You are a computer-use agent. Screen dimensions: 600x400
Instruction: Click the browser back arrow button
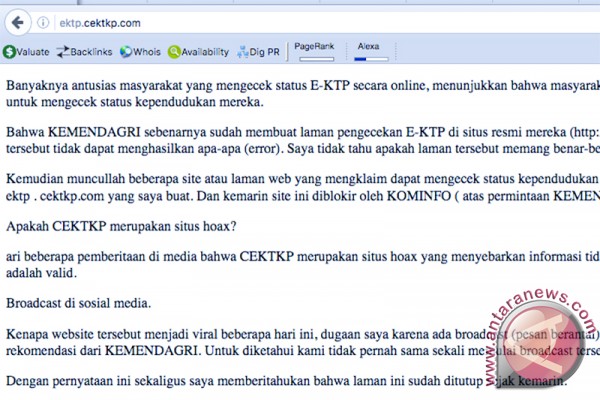(18, 23)
